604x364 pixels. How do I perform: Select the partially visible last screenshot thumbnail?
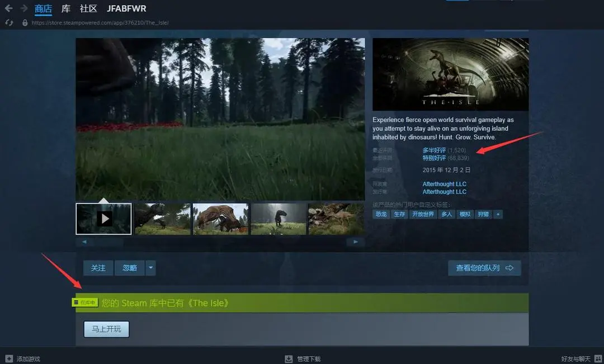tap(337, 219)
